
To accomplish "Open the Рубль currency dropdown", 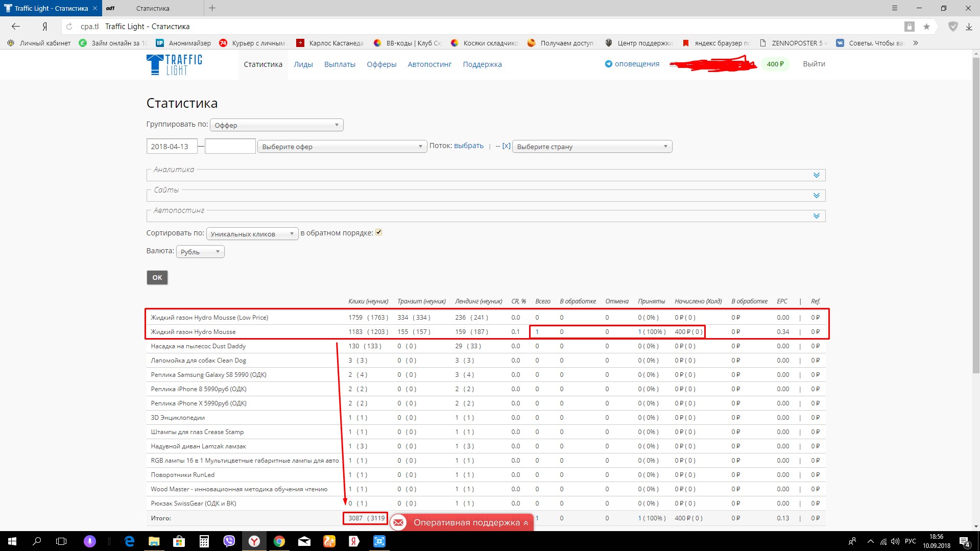I will point(200,252).
